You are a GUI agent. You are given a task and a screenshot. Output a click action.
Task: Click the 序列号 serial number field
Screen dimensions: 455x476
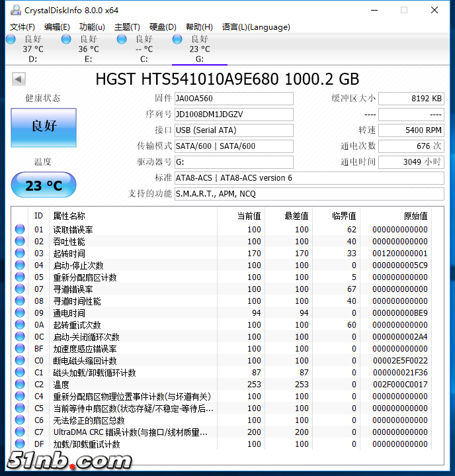[233, 115]
